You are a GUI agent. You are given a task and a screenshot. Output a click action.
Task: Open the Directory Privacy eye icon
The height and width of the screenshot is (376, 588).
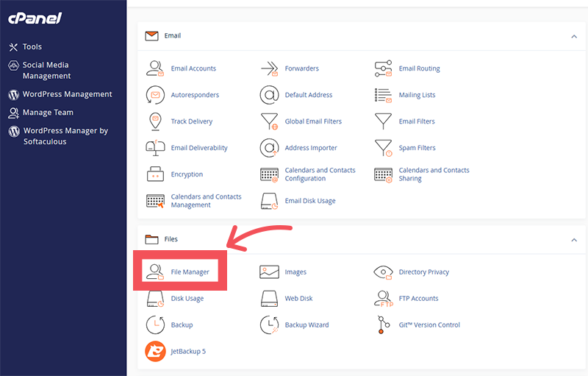[x=383, y=272]
